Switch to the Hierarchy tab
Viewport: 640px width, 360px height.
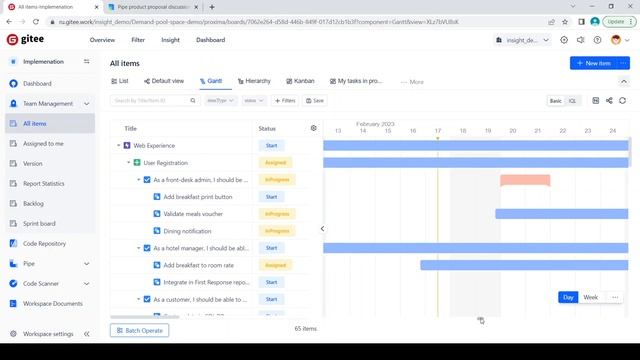(x=254, y=81)
